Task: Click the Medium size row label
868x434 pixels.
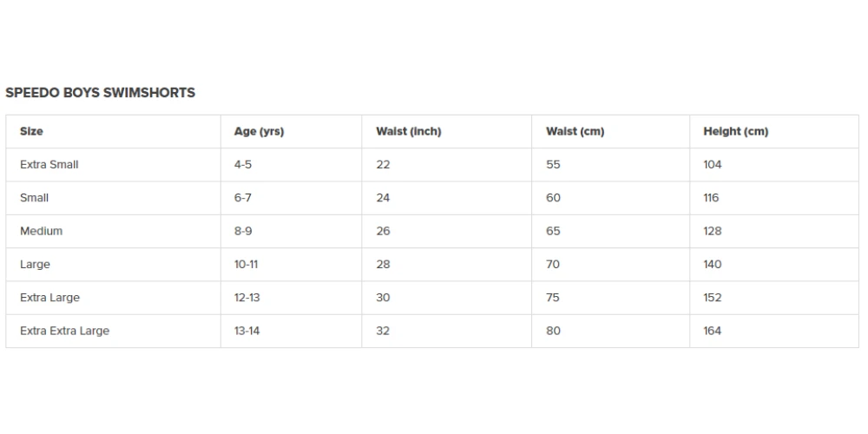Action: 42,232
